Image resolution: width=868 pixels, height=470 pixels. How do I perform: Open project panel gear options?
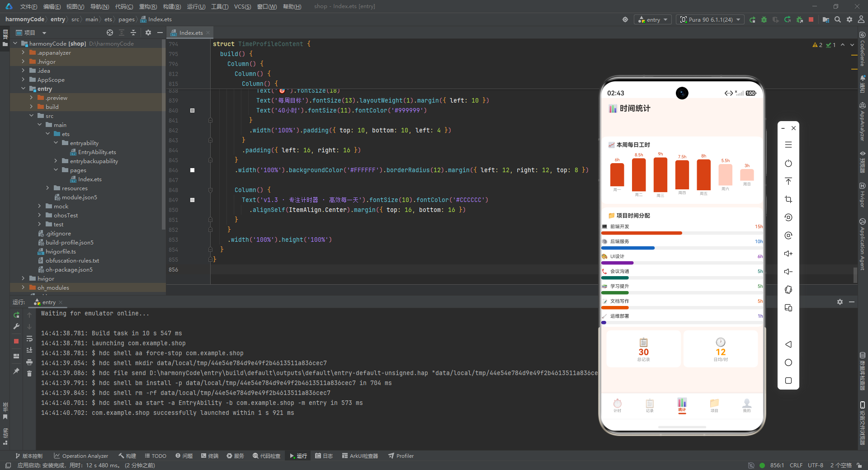coord(148,33)
